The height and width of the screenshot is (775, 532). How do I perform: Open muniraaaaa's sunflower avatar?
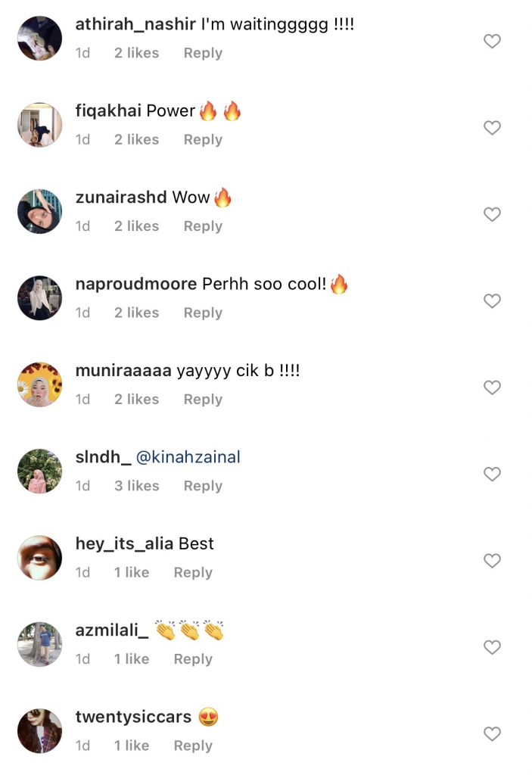39,384
